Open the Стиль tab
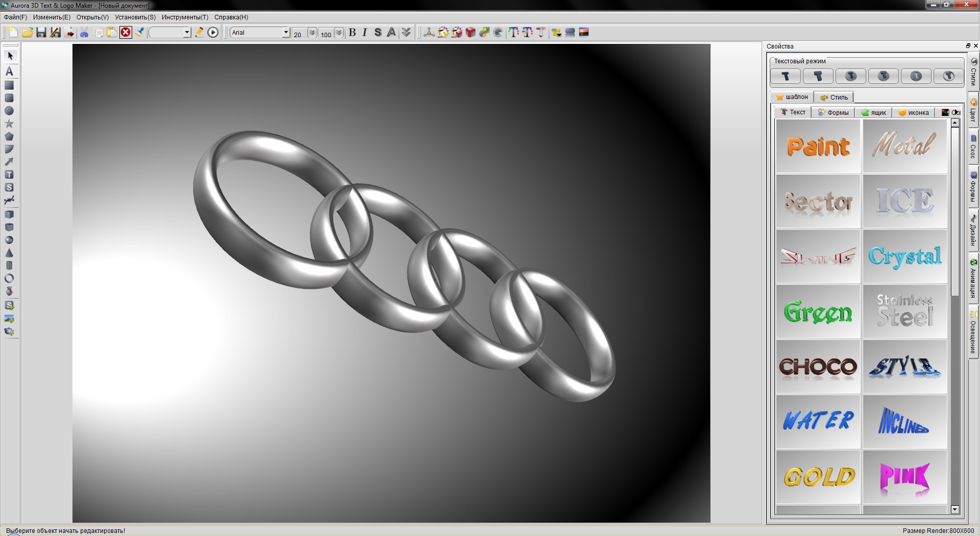This screenshot has height=536, width=980. [x=834, y=97]
